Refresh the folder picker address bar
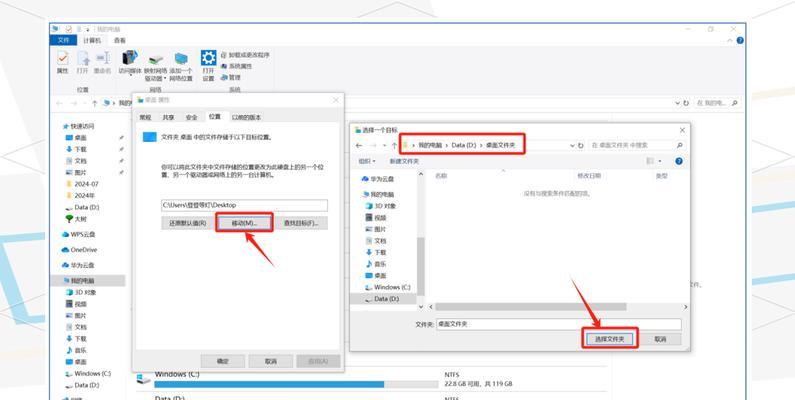This screenshot has width=795, height=400. coord(581,146)
